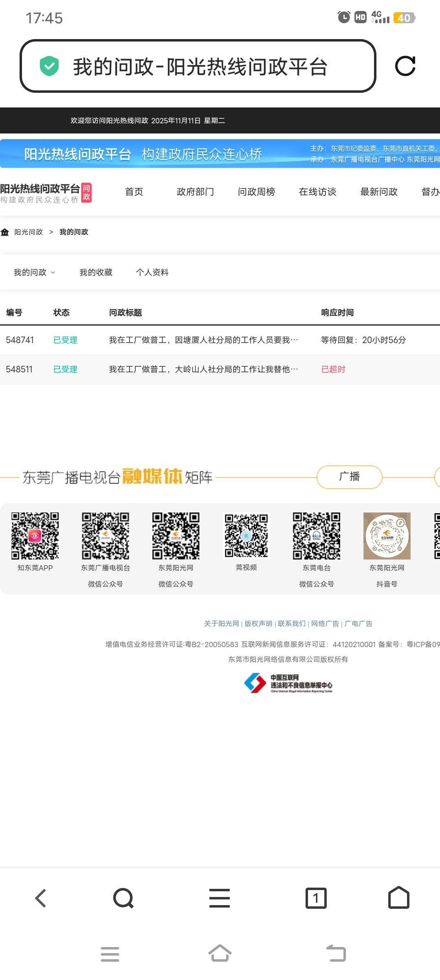Open inquiry titled 大岭山人社分局
Screen dimensions: 440x980
pos(203,369)
